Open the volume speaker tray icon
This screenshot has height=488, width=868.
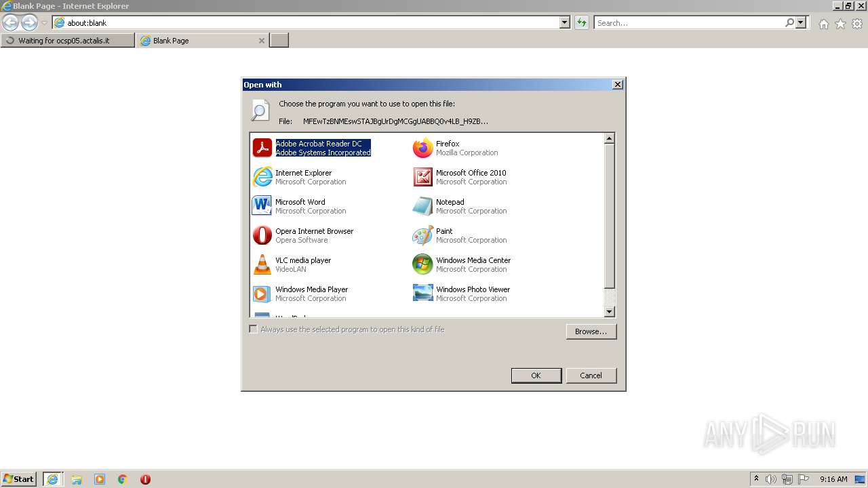(x=771, y=479)
